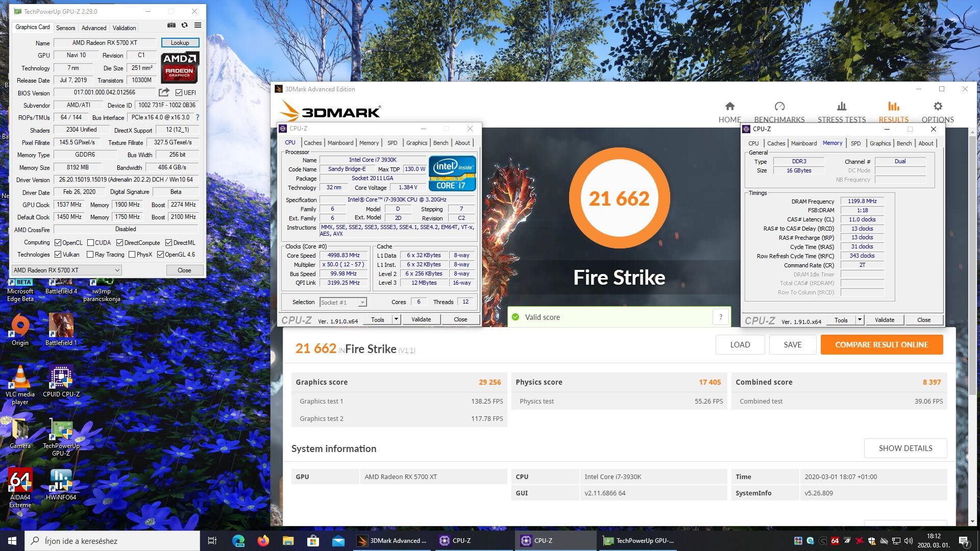Click Compare Result Online button
This screenshot has height=551, width=980.
881,344
